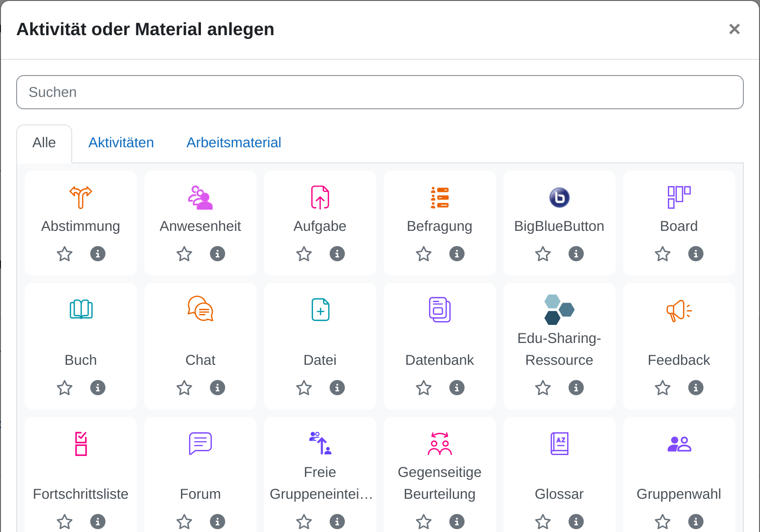The height and width of the screenshot is (532, 760).
Task: Star Abstimmung as a favorite
Action: coord(65,254)
